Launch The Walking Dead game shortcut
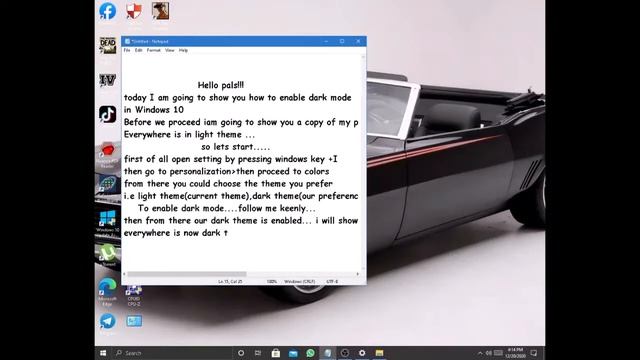640x360 pixels. [108, 45]
